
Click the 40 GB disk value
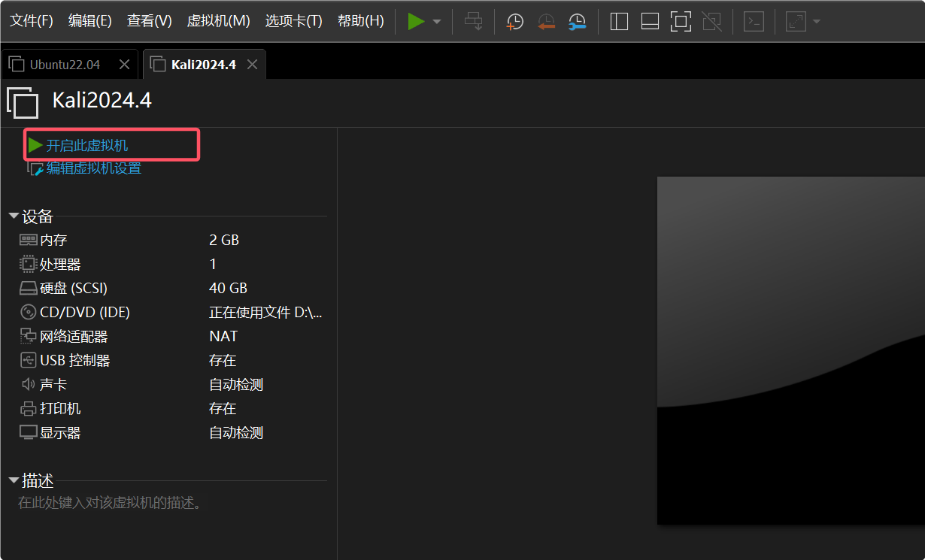coord(228,289)
